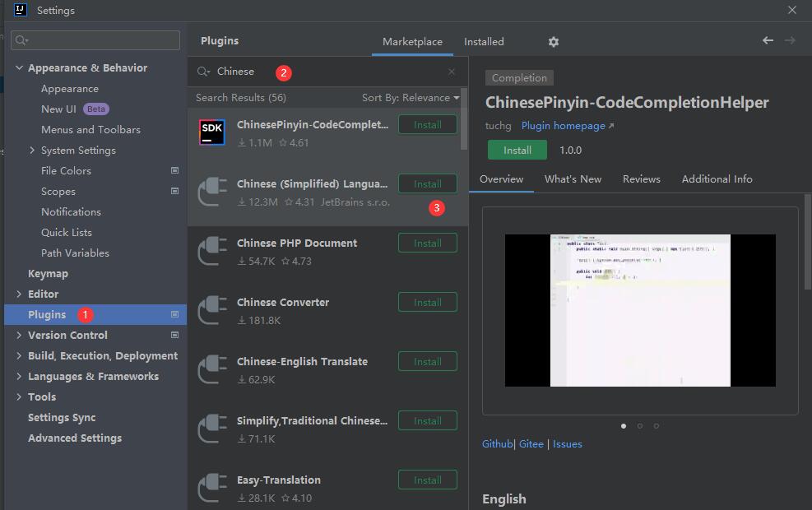
Task: Click green Install button in details pane
Action: pyautogui.click(x=517, y=151)
